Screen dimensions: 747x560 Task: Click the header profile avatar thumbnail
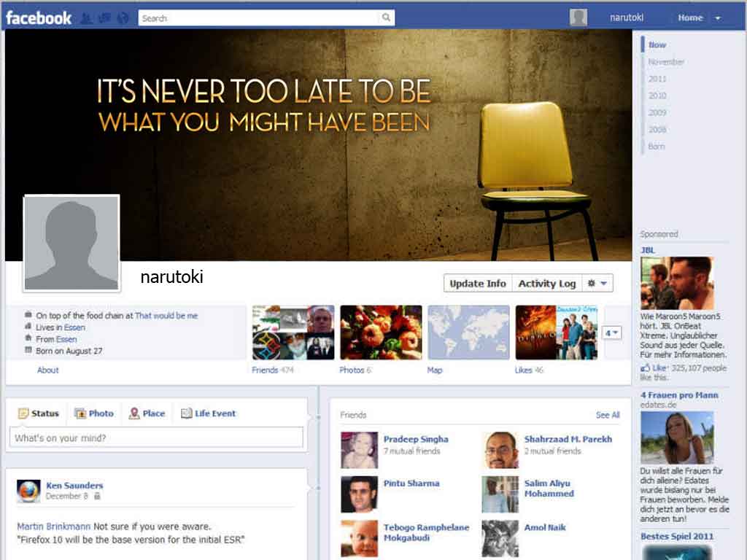point(578,17)
